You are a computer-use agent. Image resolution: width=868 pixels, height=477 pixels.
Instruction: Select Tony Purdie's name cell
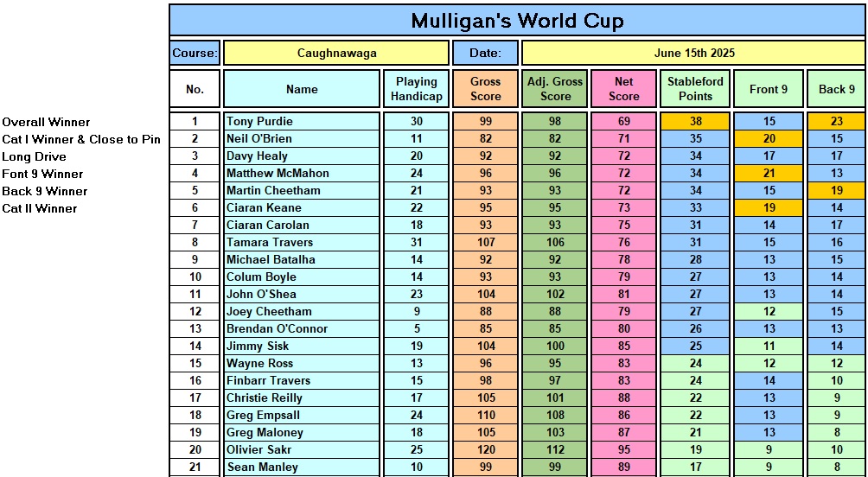pyautogui.click(x=302, y=122)
